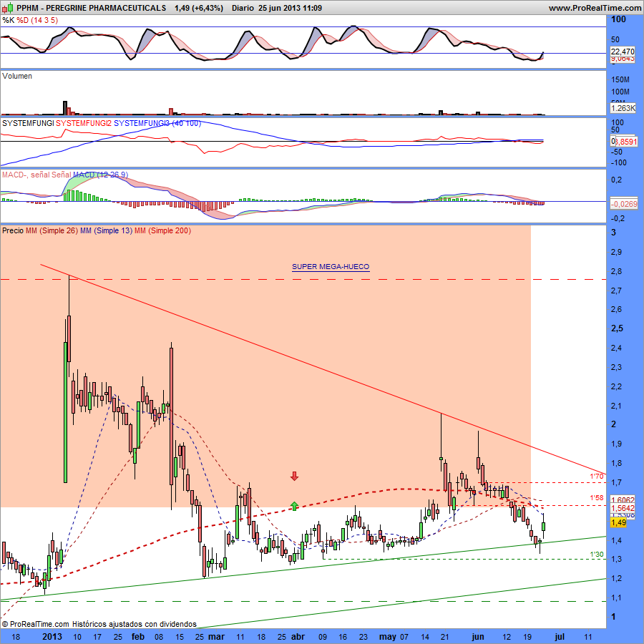
Task: Click the jul month label on time axis
Action: pyautogui.click(x=559, y=637)
